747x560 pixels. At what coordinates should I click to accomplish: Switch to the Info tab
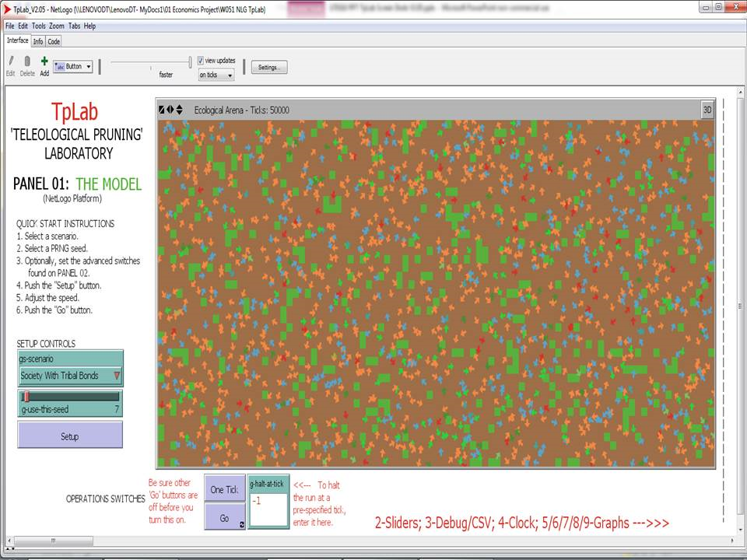click(37, 40)
